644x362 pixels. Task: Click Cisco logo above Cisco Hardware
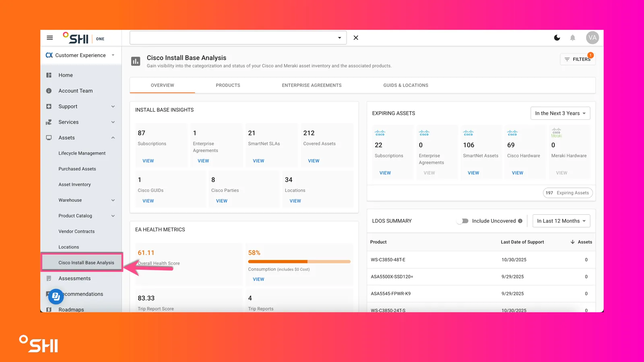pyautogui.click(x=512, y=133)
